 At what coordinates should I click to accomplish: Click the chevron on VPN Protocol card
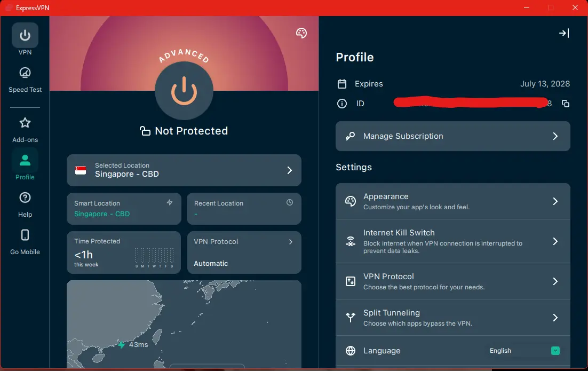point(291,242)
